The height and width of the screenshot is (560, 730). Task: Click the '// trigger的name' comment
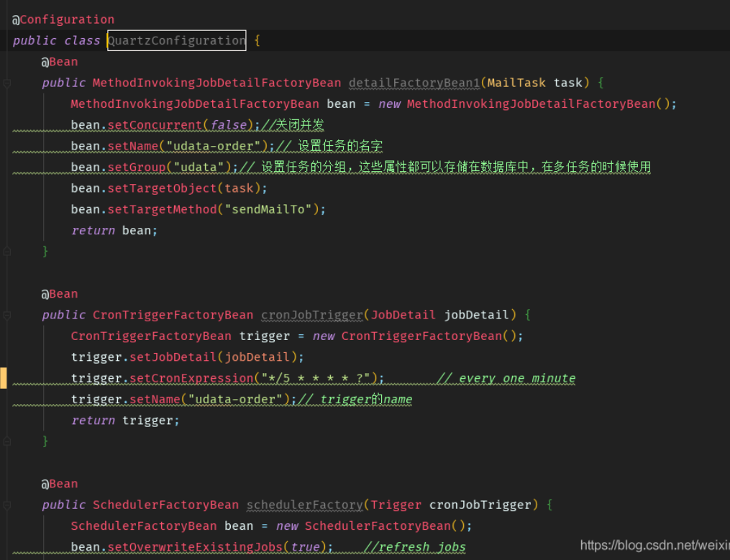tap(355, 400)
